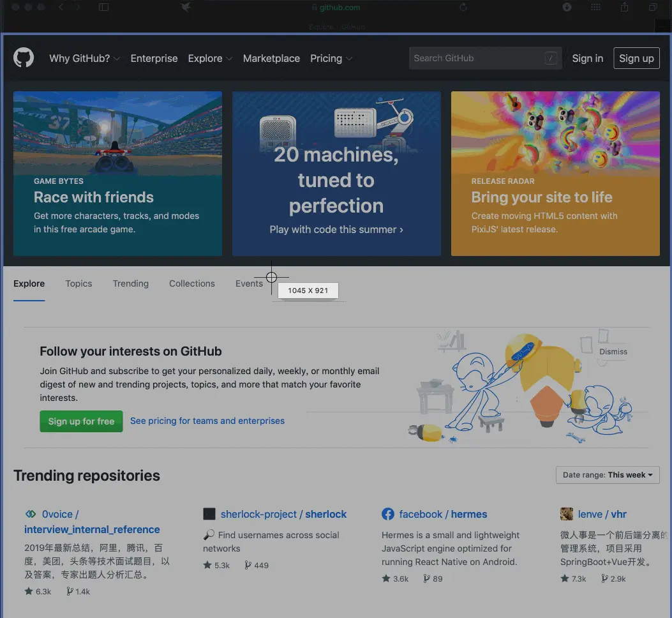This screenshot has height=618, width=672.
Task: Click the GitHub Octocat logo
Action: click(24, 58)
